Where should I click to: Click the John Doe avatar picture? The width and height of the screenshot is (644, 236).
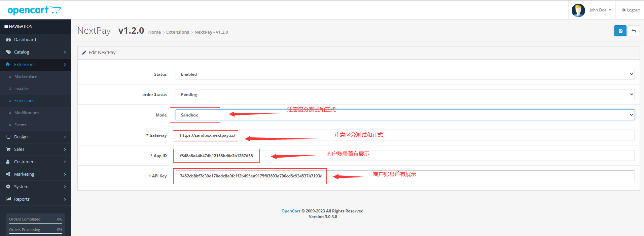[x=578, y=10]
